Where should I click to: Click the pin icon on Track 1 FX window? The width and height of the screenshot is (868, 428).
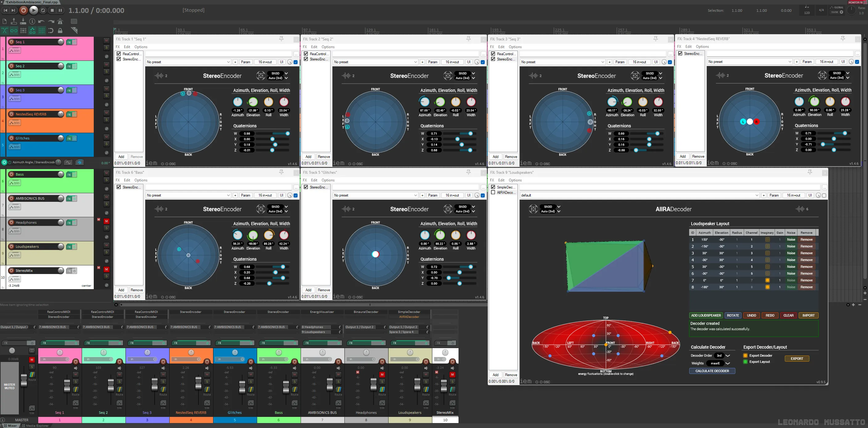(x=281, y=39)
